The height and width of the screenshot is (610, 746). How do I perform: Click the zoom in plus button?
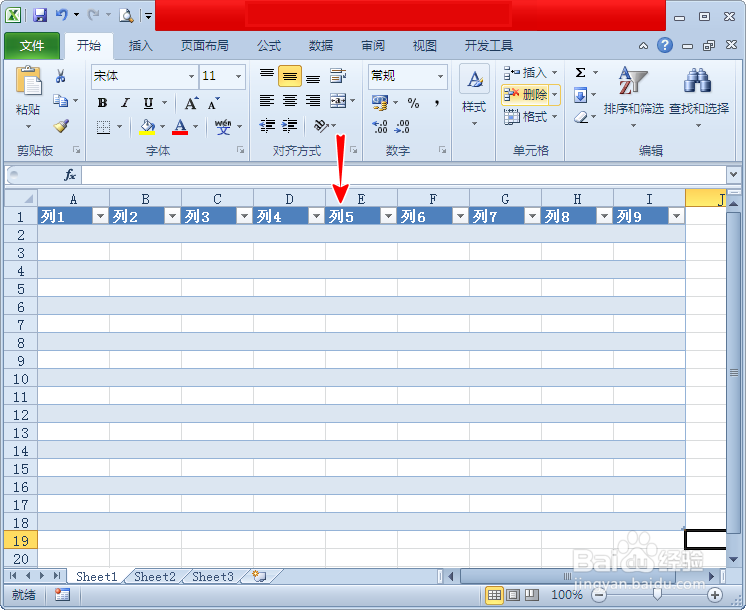[x=715, y=595]
